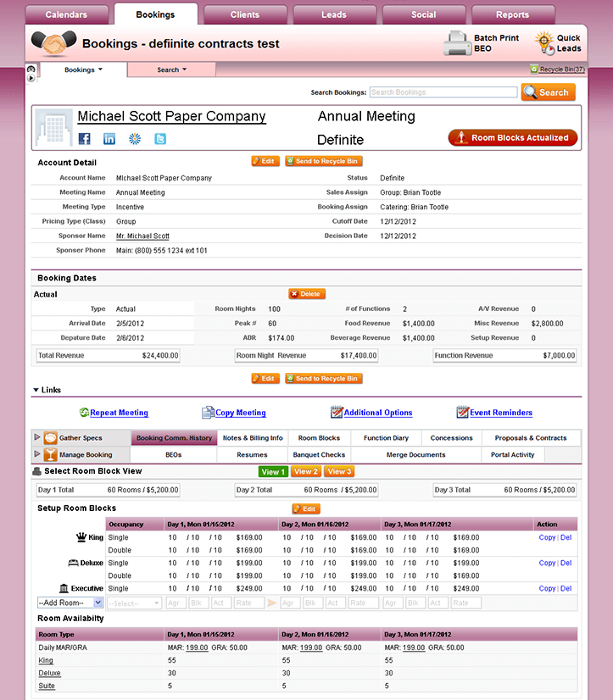
Task: Click the Gather Specs phone icon
Action: click(x=51, y=438)
